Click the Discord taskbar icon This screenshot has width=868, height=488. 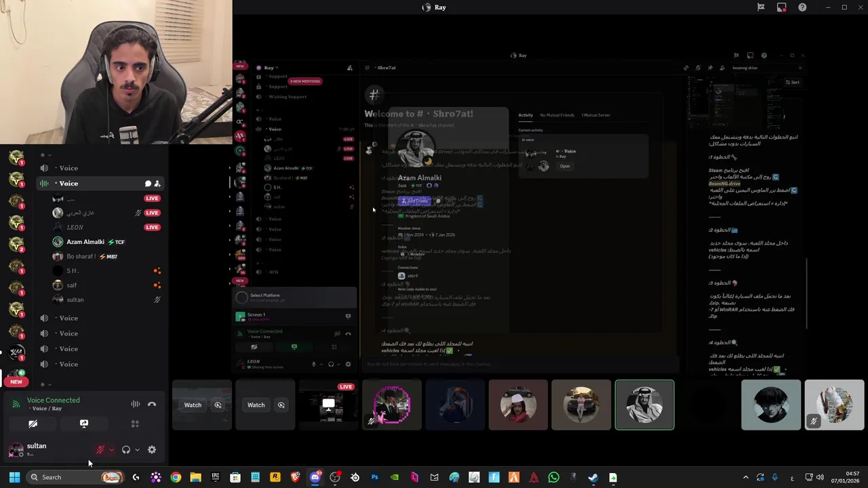point(315,477)
